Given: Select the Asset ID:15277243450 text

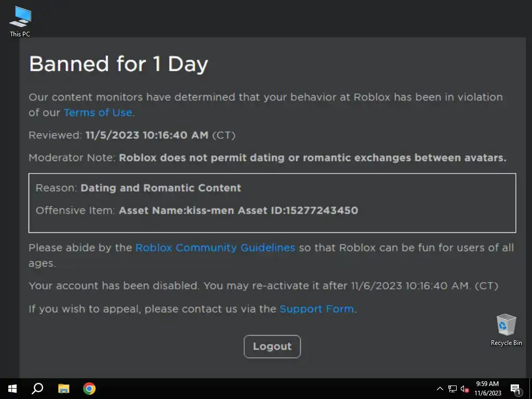Looking at the screenshot, I should coord(298,210).
